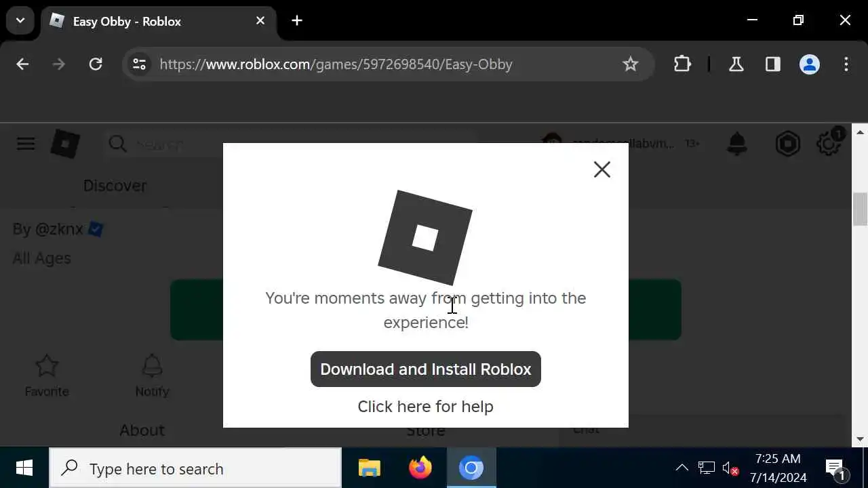
Task: View site information icon in address bar
Action: click(x=139, y=64)
